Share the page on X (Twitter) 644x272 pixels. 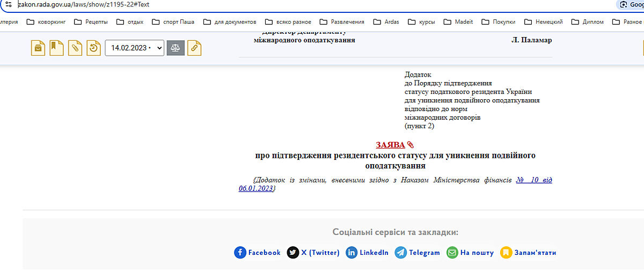pos(313,252)
